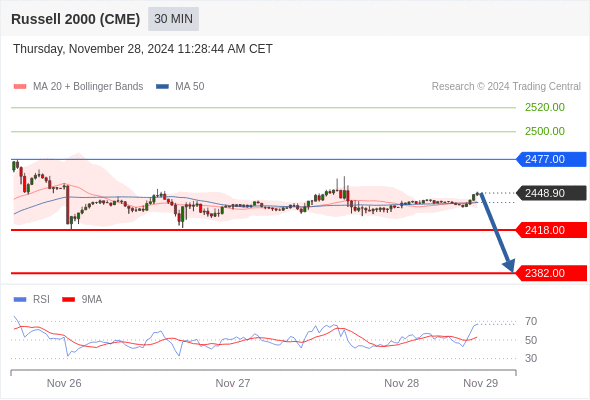Image resolution: width=590 pixels, height=400 pixels.
Task: Click the 30 MIN timeframe badge
Action: [x=173, y=19]
